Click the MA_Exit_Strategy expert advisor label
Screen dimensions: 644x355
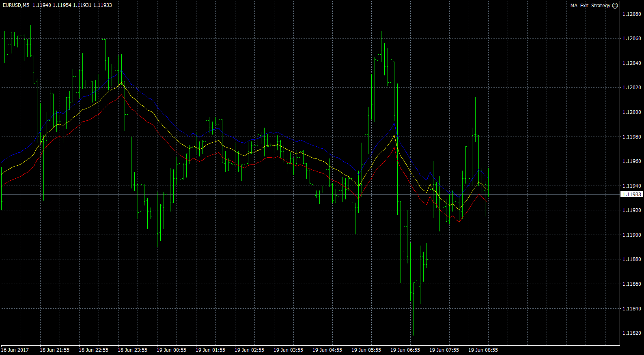(590, 6)
